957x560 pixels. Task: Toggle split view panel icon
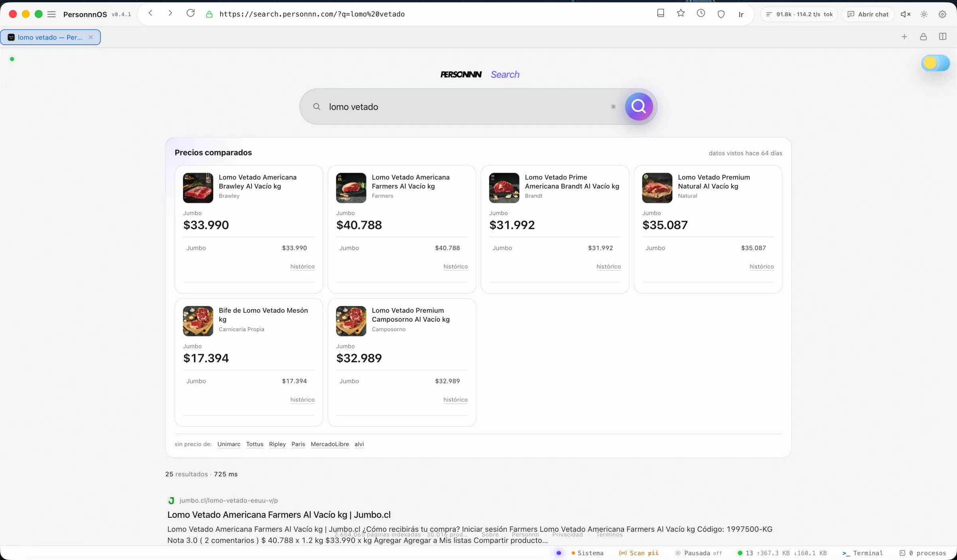pyautogui.click(x=943, y=37)
